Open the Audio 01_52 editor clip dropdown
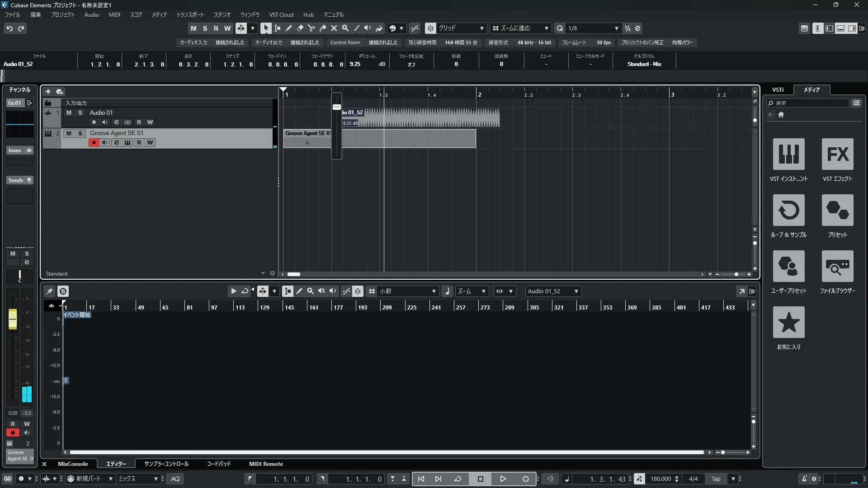Screen dimensions: 868x488 click(x=576, y=291)
